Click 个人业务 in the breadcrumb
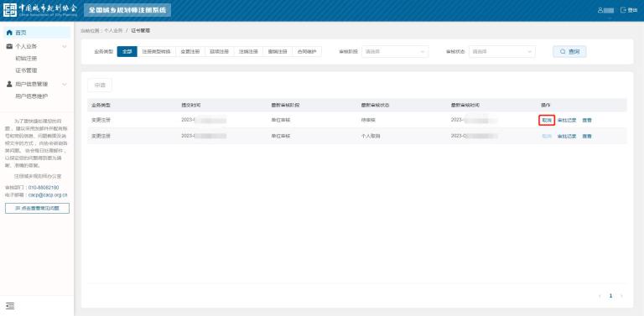Image resolution: width=644 pixels, height=316 pixels. [x=113, y=31]
